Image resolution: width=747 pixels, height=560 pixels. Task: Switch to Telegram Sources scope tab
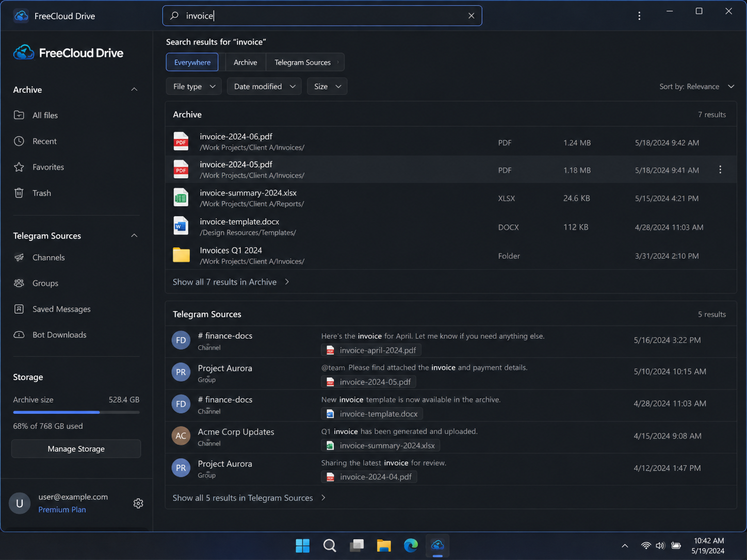coord(305,62)
